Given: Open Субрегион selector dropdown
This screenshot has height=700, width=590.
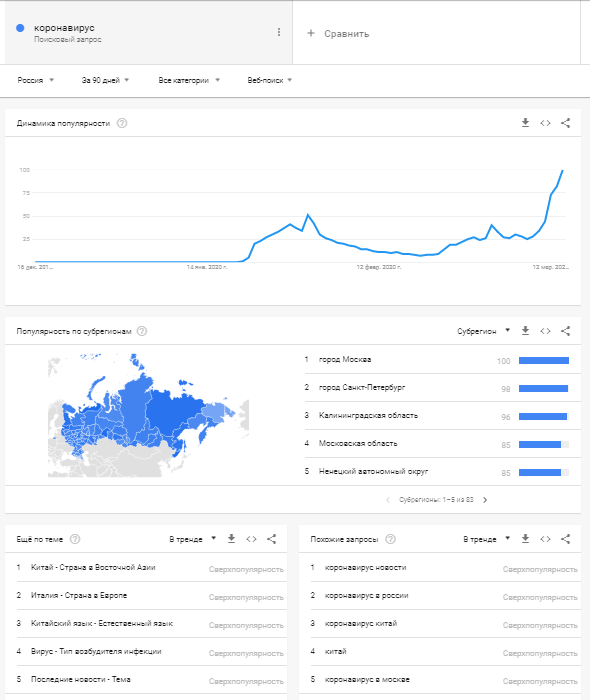Looking at the screenshot, I should 483,331.
